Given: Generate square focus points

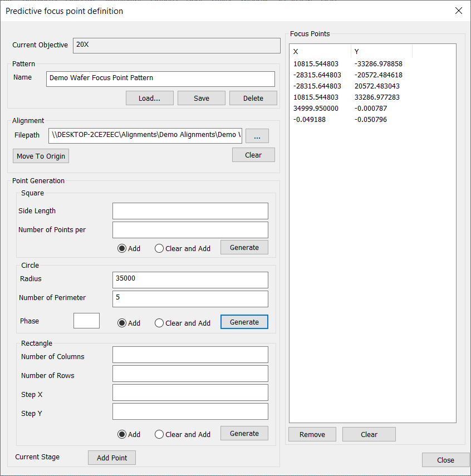Looking at the screenshot, I should point(244,247).
